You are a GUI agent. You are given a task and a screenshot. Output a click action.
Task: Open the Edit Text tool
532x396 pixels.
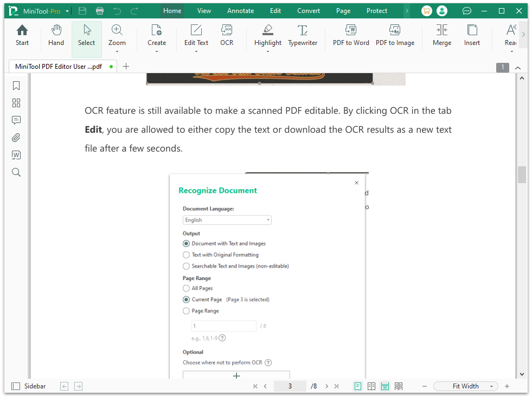pyautogui.click(x=196, y=35)
